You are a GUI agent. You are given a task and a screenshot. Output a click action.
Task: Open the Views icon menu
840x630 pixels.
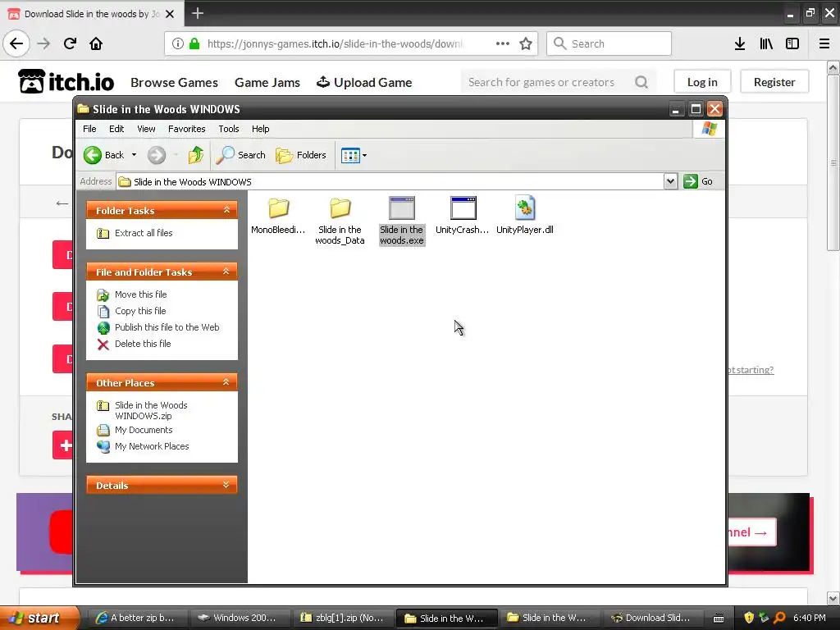coord(354,155)
